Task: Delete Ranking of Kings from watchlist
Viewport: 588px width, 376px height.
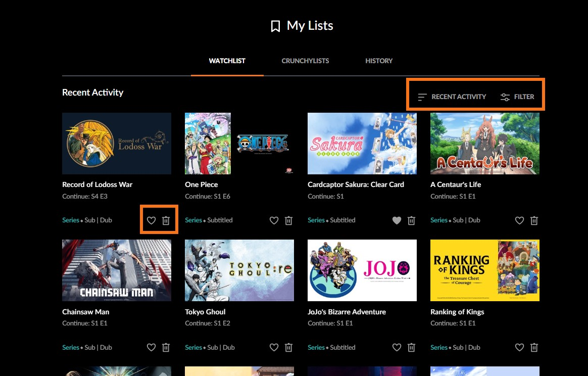Action: pyautogui.click(x=534, y=348)
